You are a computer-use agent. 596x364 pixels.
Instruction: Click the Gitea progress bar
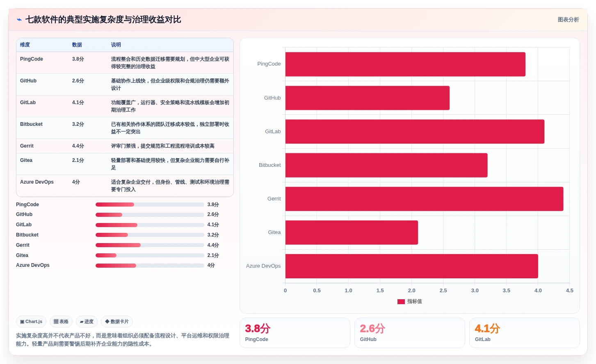[150, 255]
